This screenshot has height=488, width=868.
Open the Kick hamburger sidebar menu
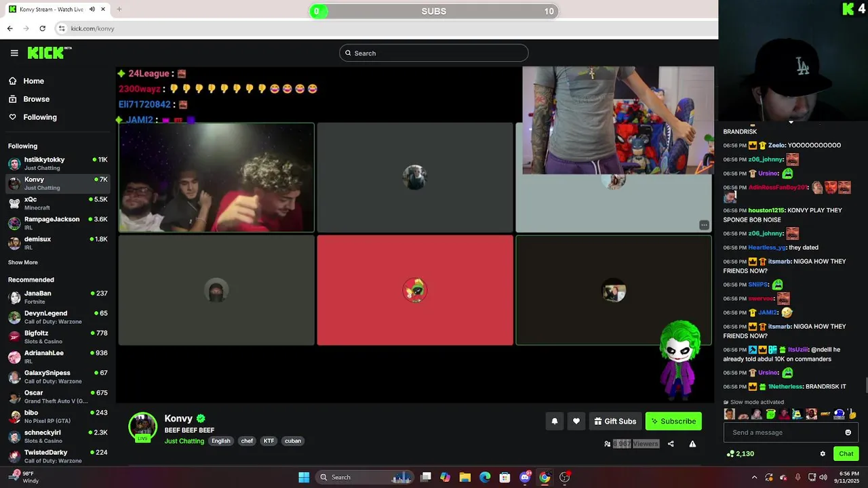pyautogui.click(x=14, y=53)
